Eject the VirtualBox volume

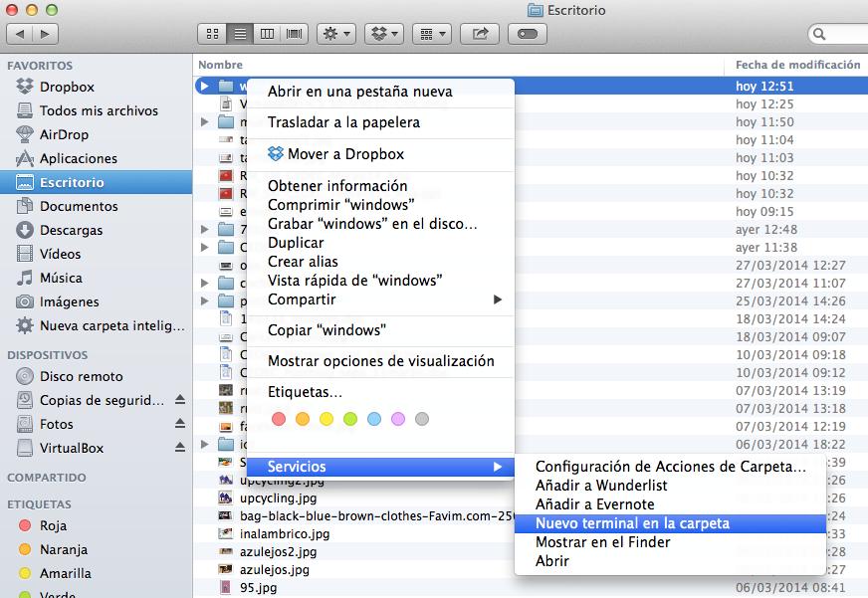(180, 449)
